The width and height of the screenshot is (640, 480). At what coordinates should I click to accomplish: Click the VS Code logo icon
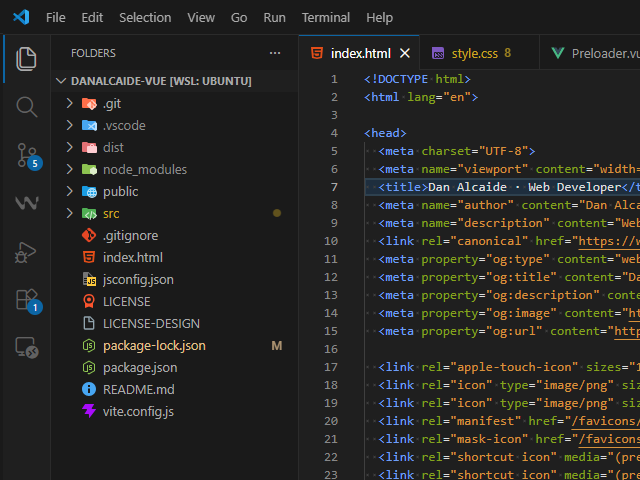click(x=21, y=18)
